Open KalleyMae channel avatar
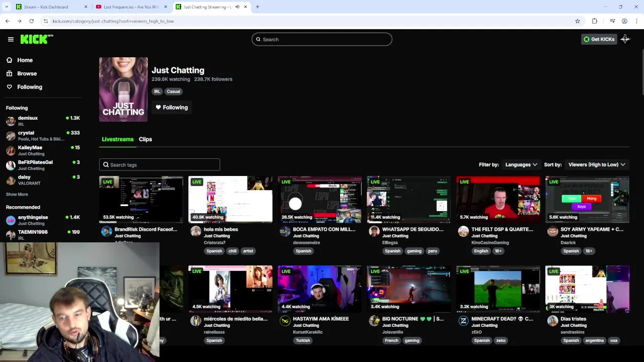644x362 pixels. coord(11,150)
